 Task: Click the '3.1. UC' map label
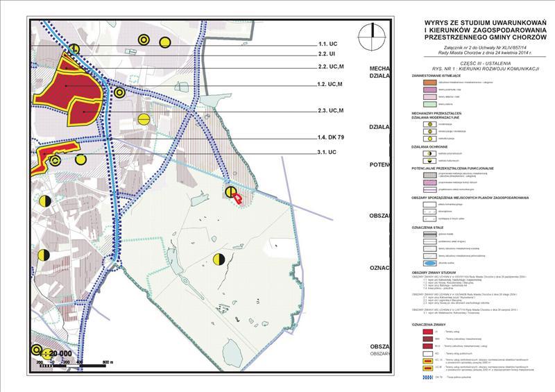(x=327, y=152)
